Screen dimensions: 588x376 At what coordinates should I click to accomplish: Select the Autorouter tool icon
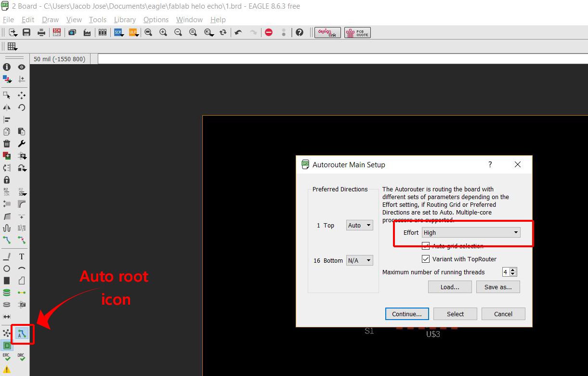tap(22, 333)
